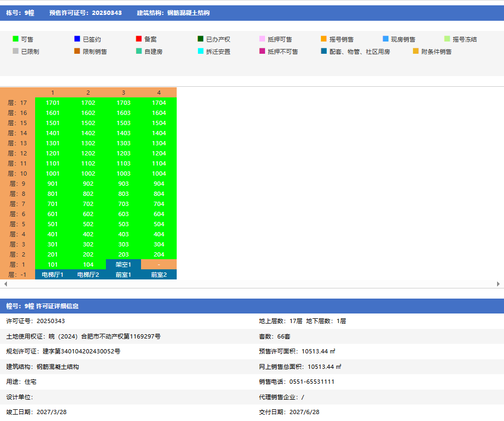Open unit 901 on floor 9
504x421 pixels.
[53, 184]
